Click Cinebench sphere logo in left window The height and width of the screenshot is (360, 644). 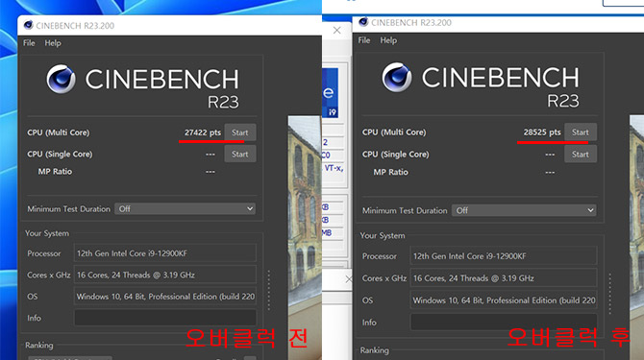click(x=61, y=79)
